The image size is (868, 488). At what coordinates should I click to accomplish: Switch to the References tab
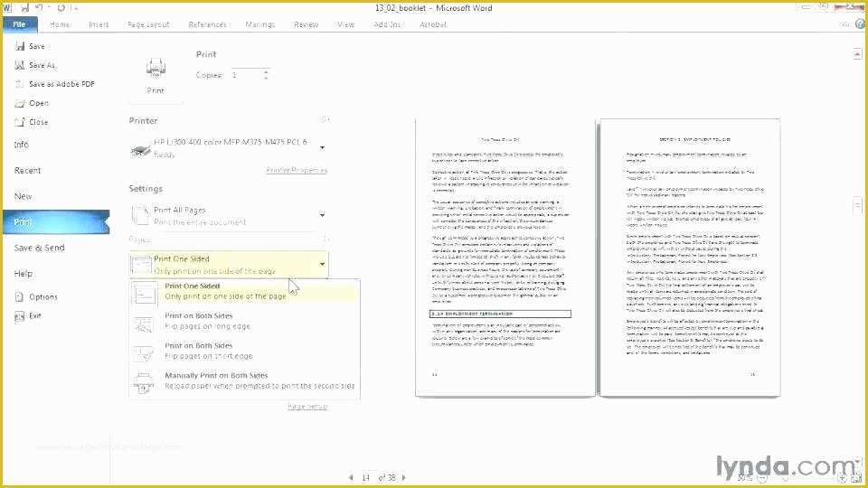pyautogui.click(x=208, y=24)
